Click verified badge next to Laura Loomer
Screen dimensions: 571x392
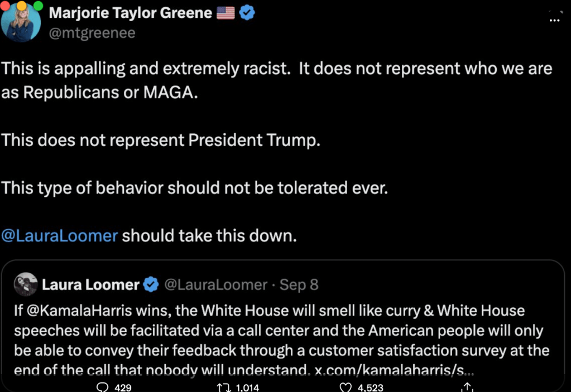(151, 285)
